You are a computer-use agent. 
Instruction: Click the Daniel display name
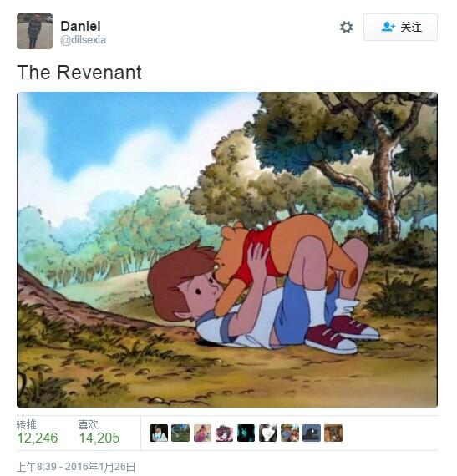coord(80,26)
